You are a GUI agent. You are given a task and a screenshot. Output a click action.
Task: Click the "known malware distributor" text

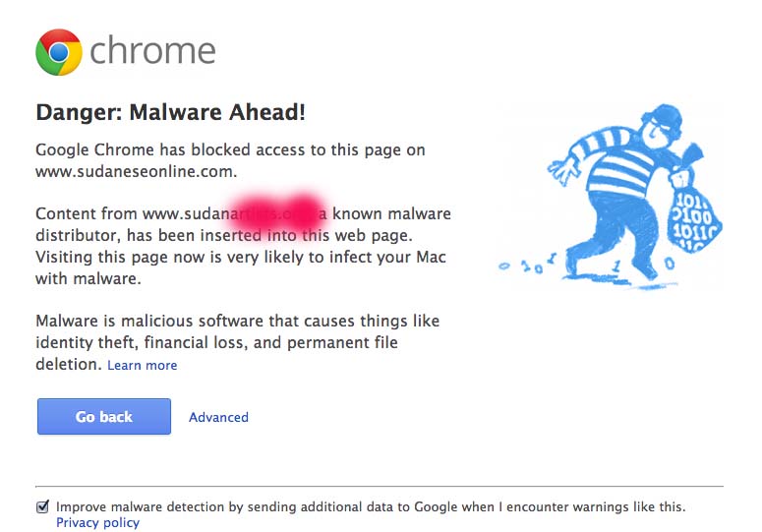point(389,213)
